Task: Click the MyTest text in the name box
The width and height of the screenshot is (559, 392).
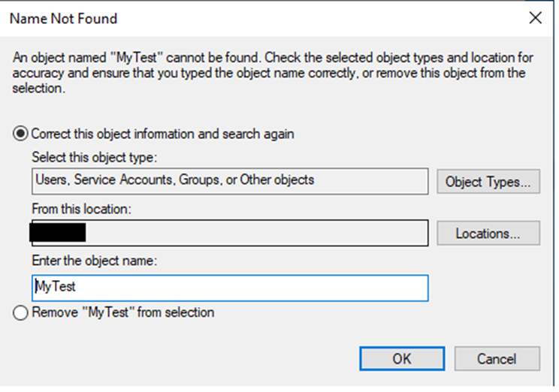Action: point(56,287)
